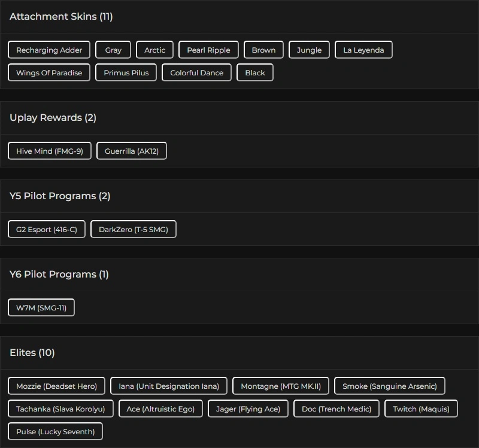Screen dimensions: 479x448
Task: Click Hive Mind (FMG-9) reward
Action: [50, 151]
